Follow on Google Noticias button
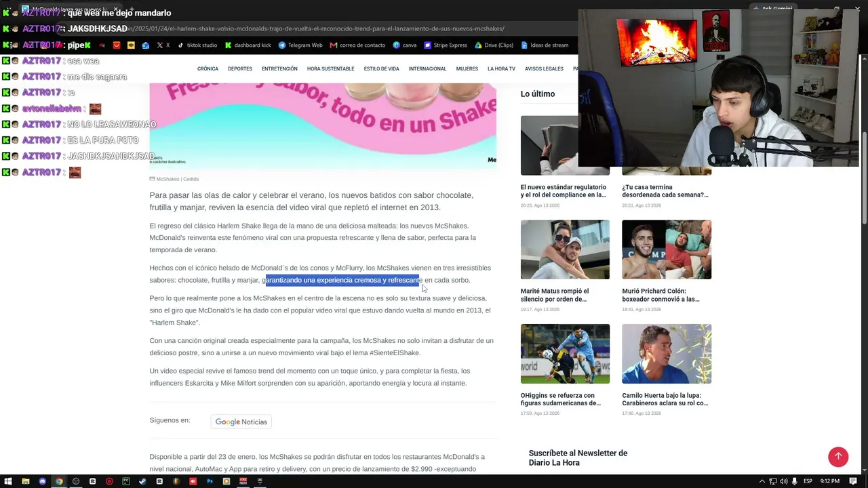Viewport: 868px width, 488px height. [241, 422]
